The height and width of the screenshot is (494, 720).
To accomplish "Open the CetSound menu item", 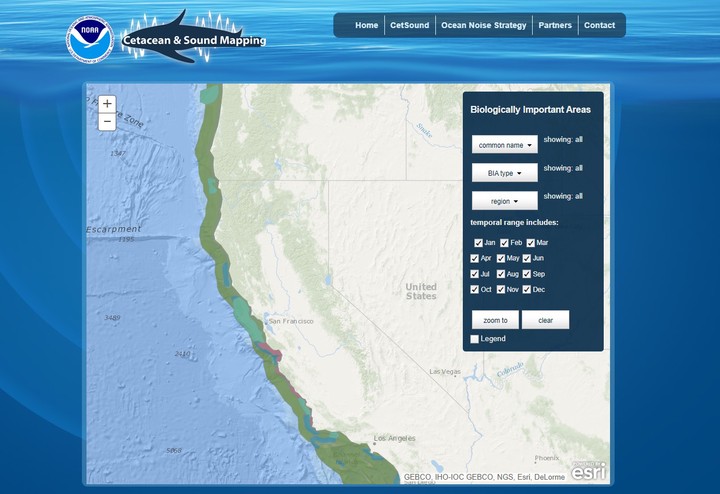I will (410, 25).
